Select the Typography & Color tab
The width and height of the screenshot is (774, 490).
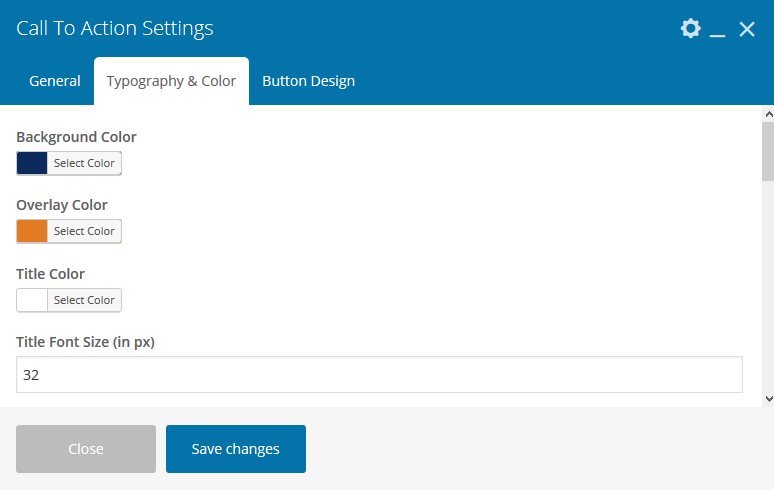coord(171,81)
